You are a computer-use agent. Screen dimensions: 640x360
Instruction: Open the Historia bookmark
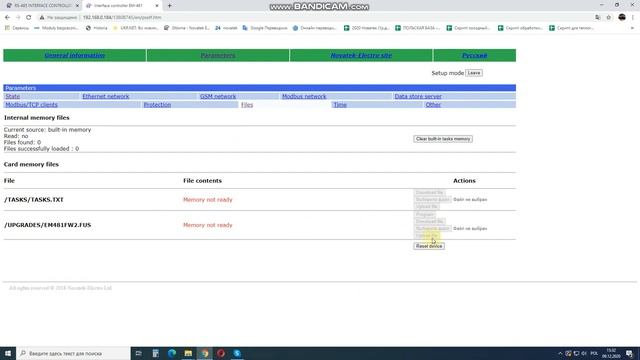tap(97, 28)
